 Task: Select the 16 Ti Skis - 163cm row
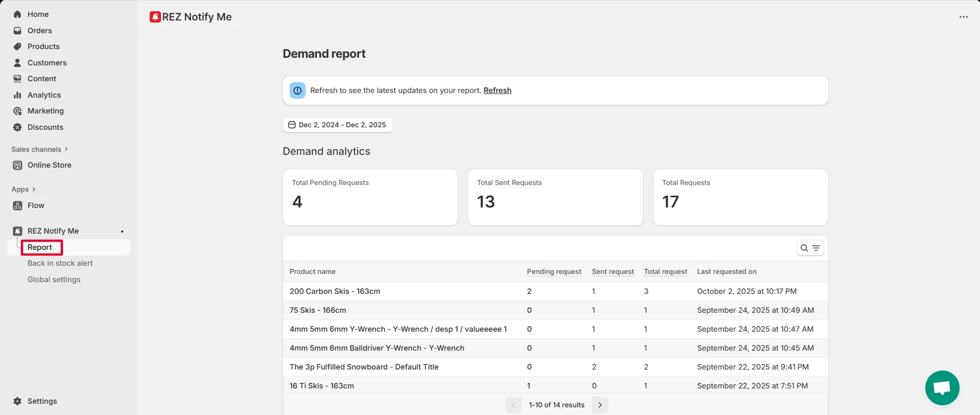[555, 385]
